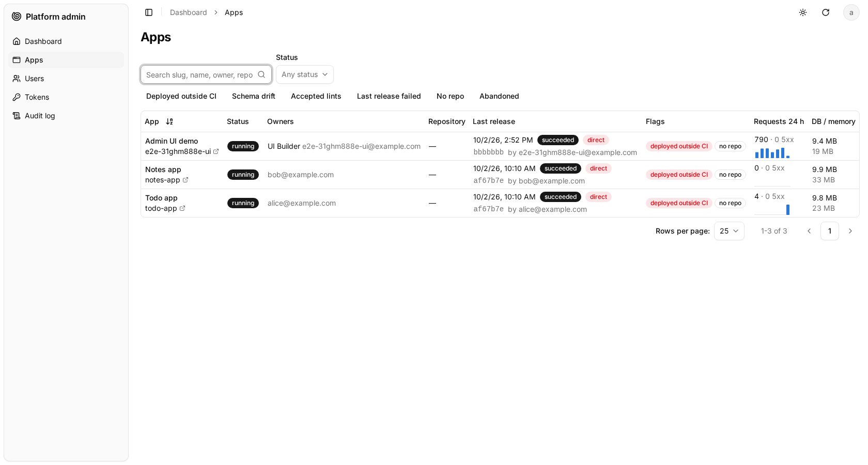Viewport: 868px width, 465px height.
Task: Click the Last release column header
Action: pos(494,121)
